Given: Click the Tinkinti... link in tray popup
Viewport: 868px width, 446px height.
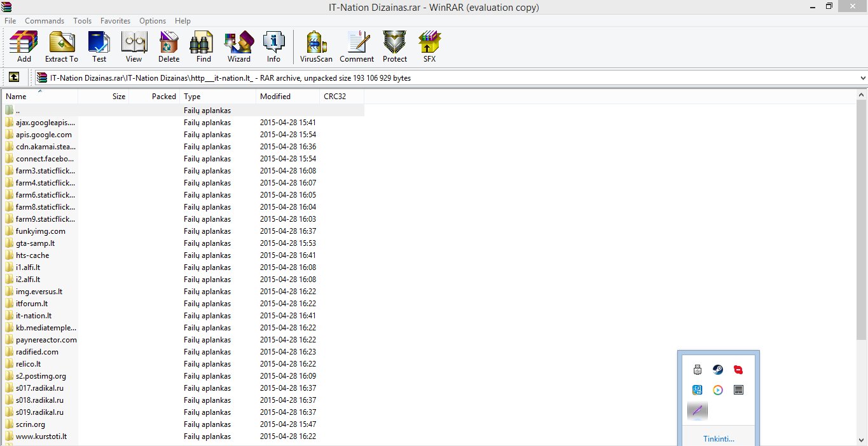Looking at the screenshot, I should pyautogui.click(x=719, y=439).
